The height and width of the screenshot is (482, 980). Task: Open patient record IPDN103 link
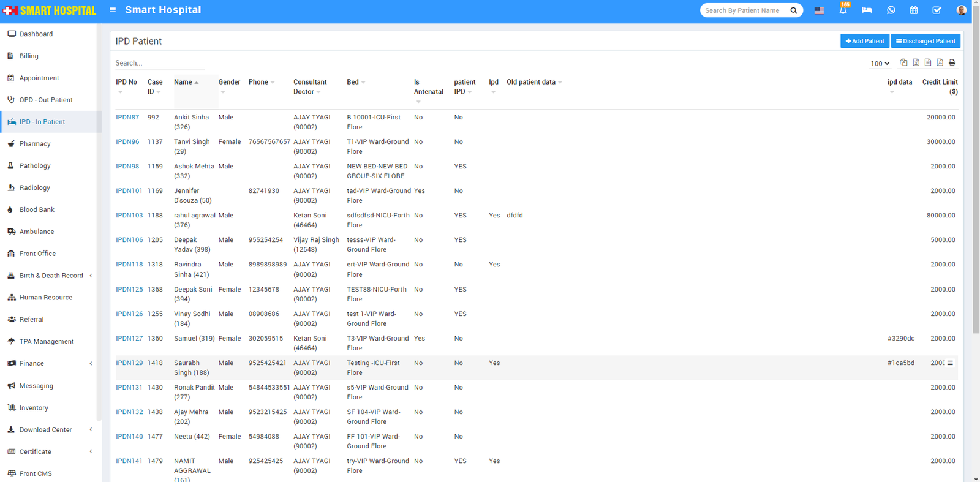click(129, 216)
